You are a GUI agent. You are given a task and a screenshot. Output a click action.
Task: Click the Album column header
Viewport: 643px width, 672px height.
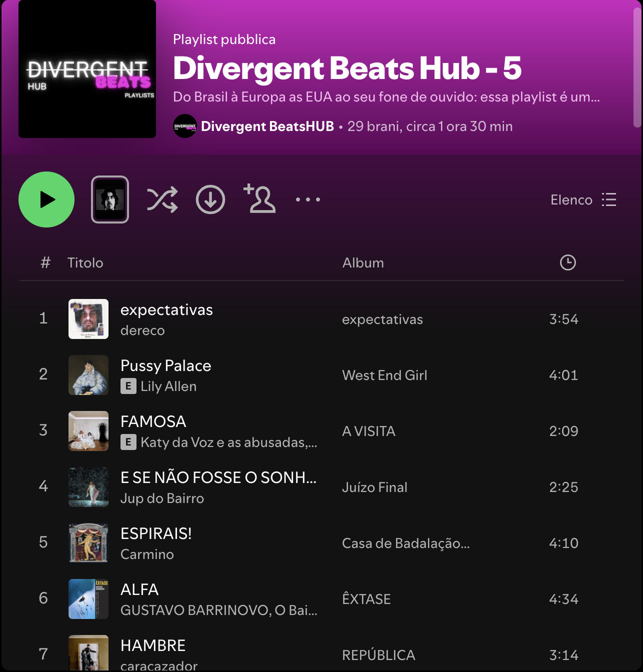(x=363, y=262)
